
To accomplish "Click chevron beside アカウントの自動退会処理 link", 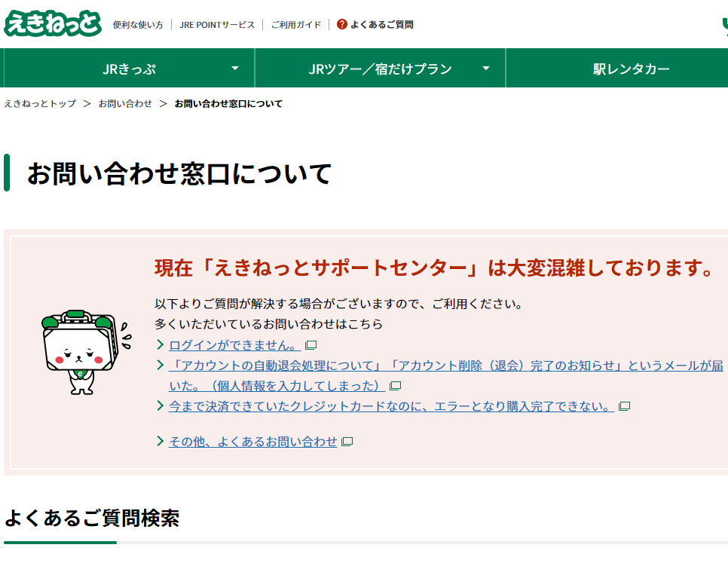I will pos(161,365).
